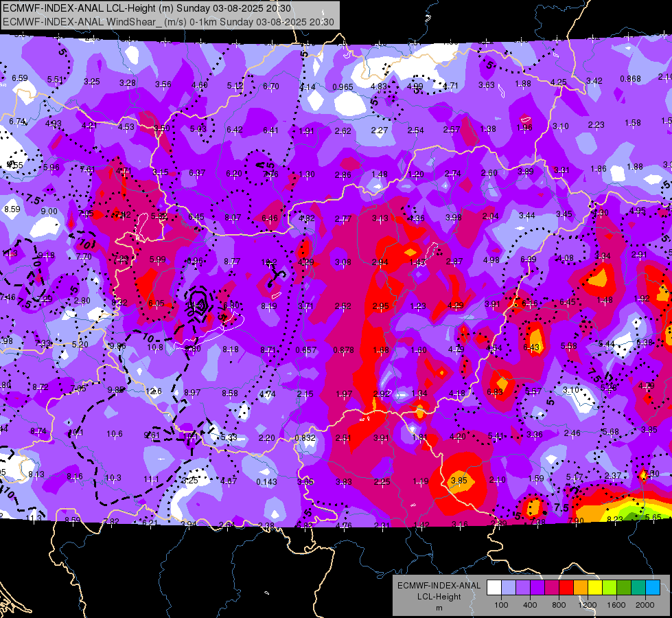
Task: Click the grid value '0.878'
Action: pyautogui.click(x=344, y=350)
